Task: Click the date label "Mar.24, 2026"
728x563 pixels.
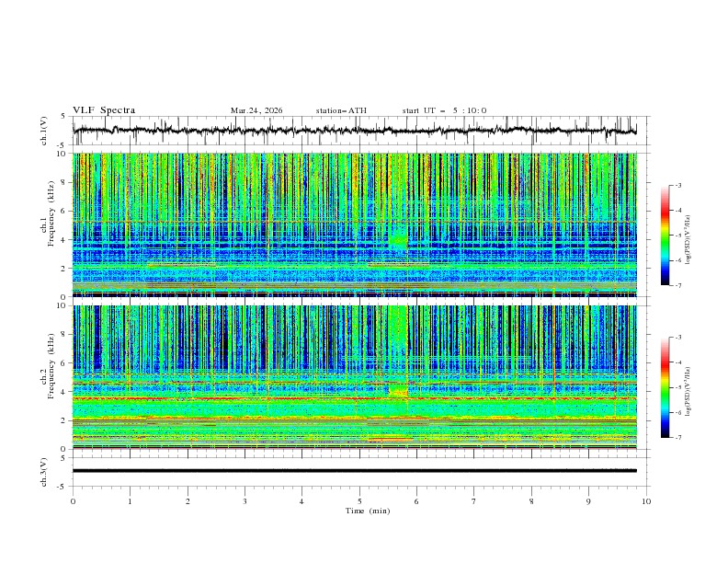Action: point(256,110)
